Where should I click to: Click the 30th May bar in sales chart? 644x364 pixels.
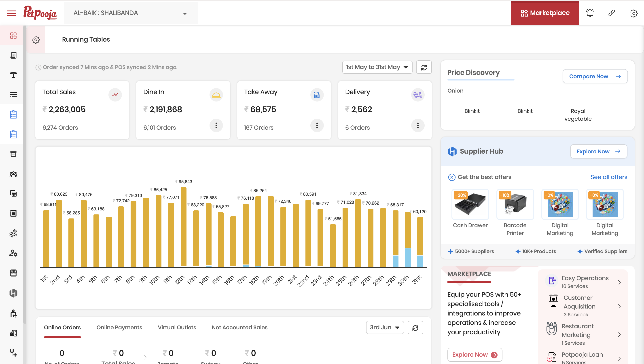click(408, 239)
